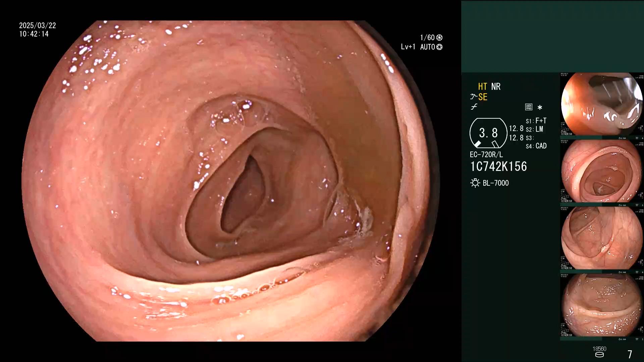Screen dimensions: 644x362
Task: Click the captured image count 7
Action: (x=630, y=354)
